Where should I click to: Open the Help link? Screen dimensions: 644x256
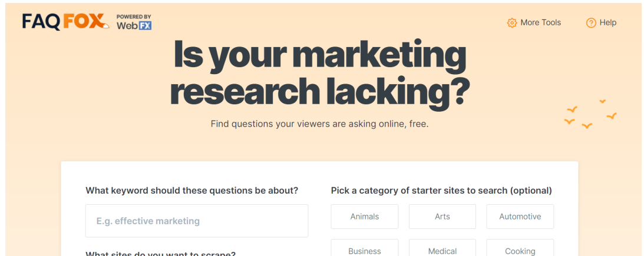[607, 23]
